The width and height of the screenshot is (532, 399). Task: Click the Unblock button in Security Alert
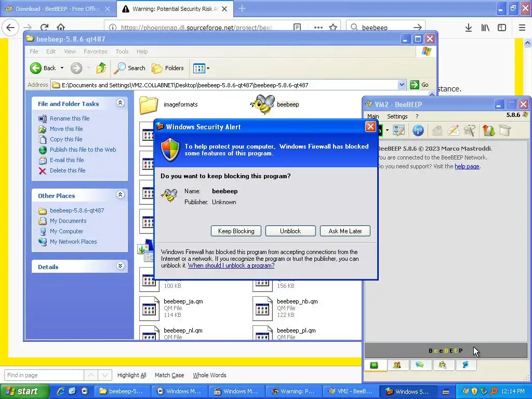290,231
